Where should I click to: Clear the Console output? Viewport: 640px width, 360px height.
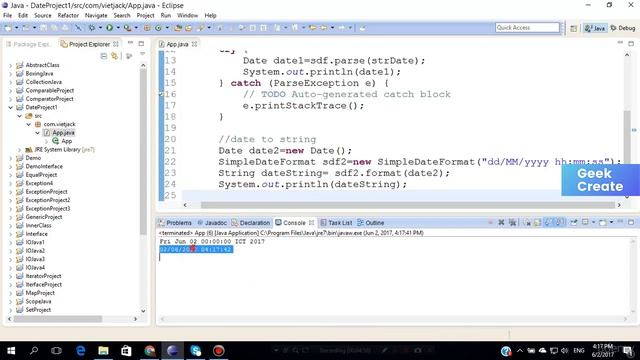[527, 222]
